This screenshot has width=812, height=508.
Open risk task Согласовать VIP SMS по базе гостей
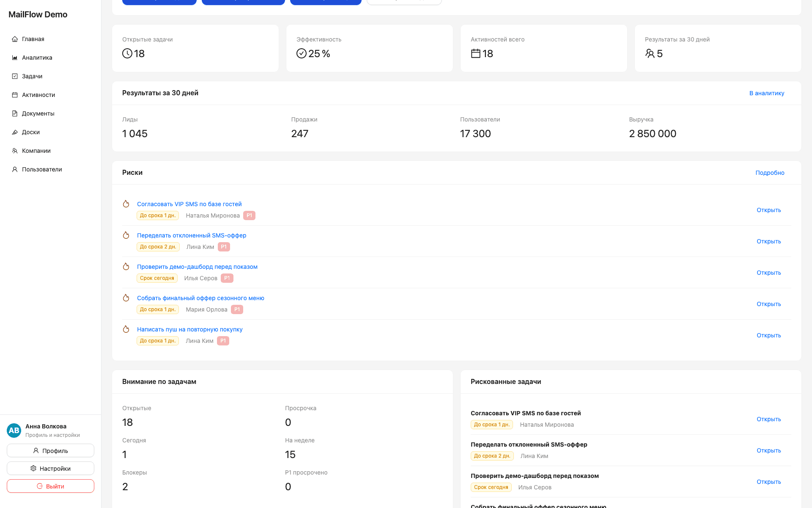click(x=189, y=204)
